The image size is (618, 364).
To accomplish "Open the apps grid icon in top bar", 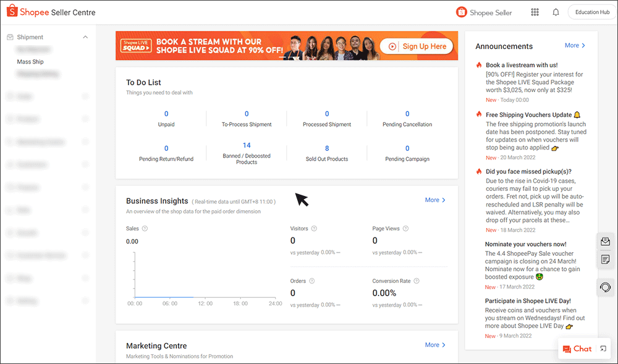I will (535, 12).
